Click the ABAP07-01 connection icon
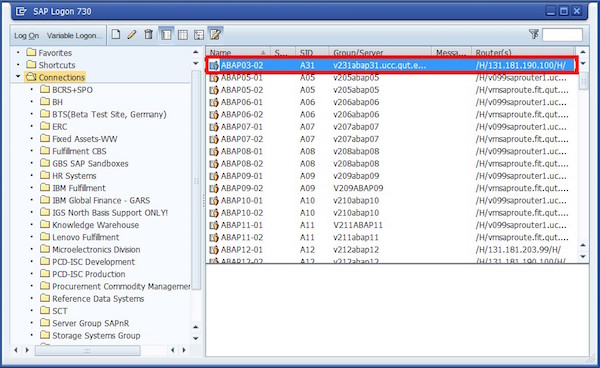The height and width of the screenshot is (368, 600). [214, 127]
